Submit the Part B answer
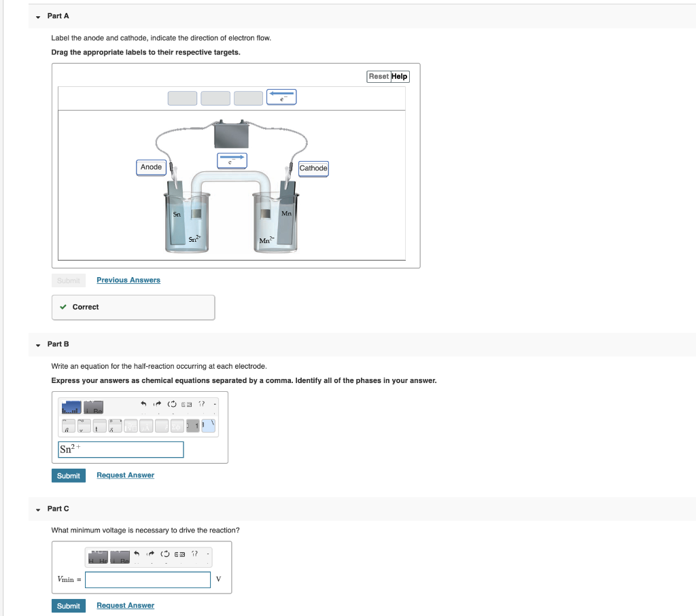Screen dimensions: 696x616 pos(68,475)
